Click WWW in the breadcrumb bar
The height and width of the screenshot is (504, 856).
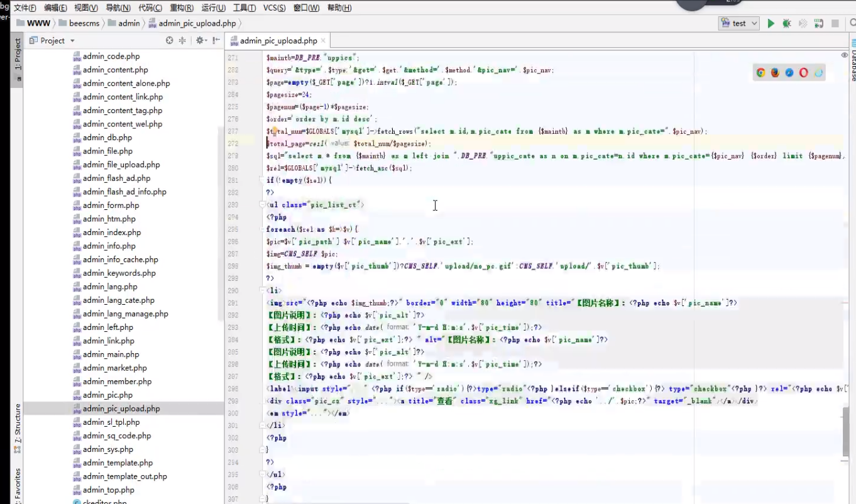coord(33,23)
